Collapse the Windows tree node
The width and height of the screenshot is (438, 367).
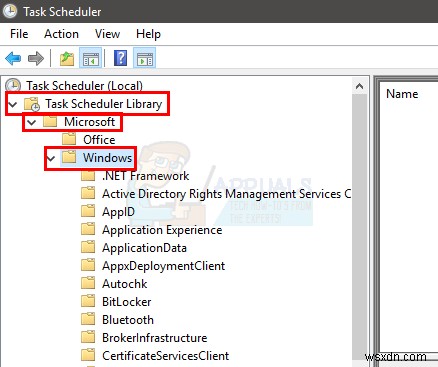pyautogui.click(x=51, y=158)
